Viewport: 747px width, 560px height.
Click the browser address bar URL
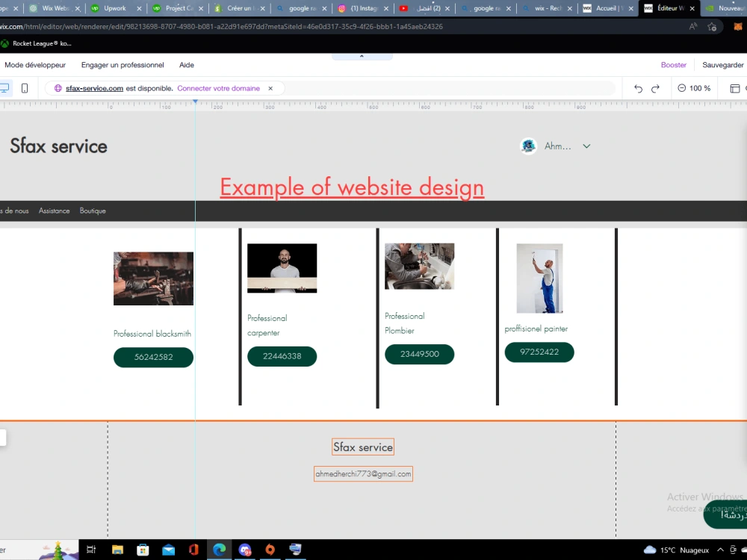[221, 27]
